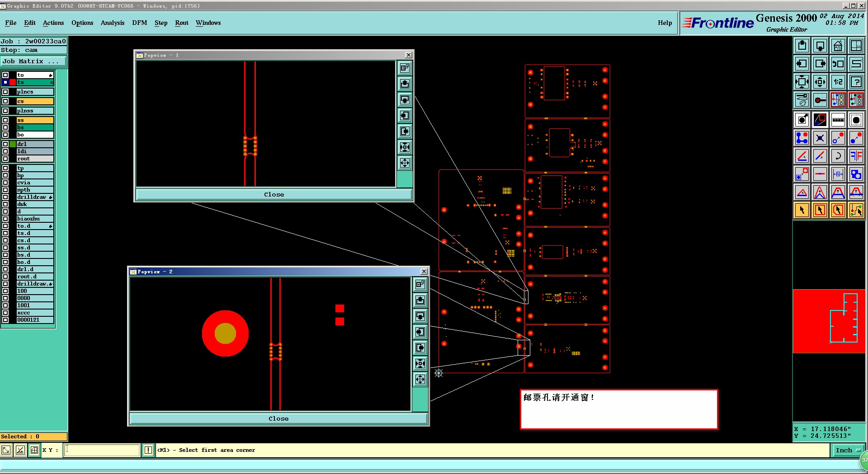Open the Job Matrix button

pyautogui.click(x=34, y=61)
